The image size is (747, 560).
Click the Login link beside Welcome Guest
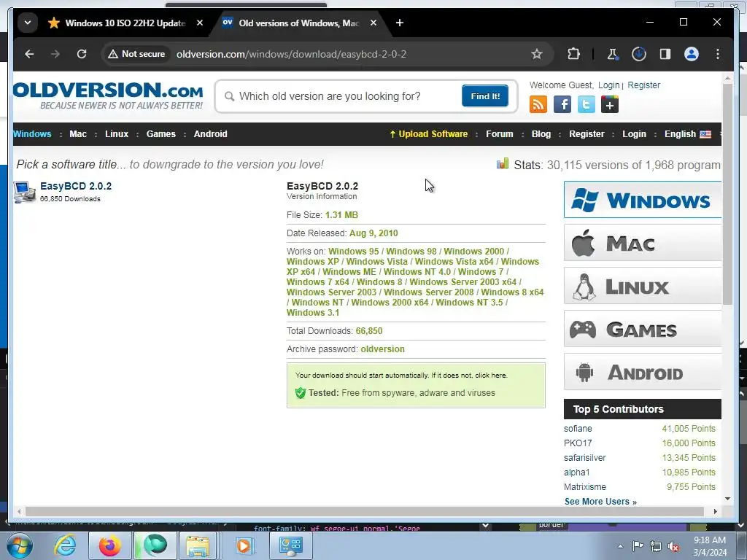[x=608, y=85]
